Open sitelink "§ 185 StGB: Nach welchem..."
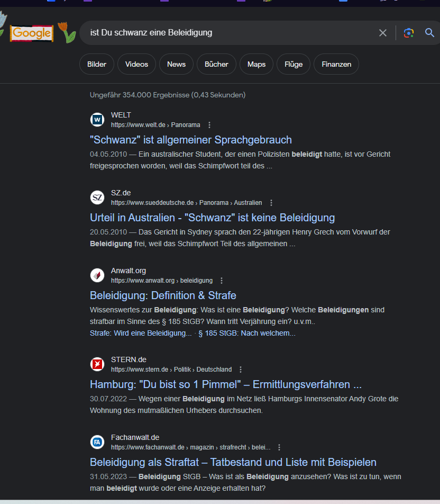Viewport: 440px width, 504px height. pos(247,334)
